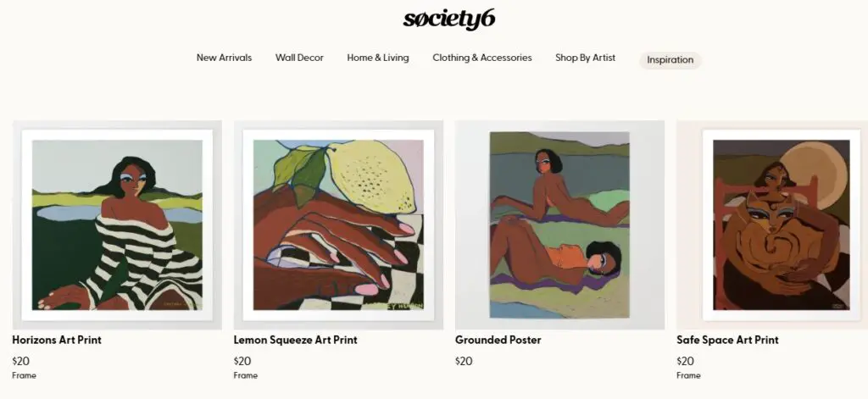Open the Horizons art print thumbnail
Viewport: 868px width, 399px height.
[117, 224]
